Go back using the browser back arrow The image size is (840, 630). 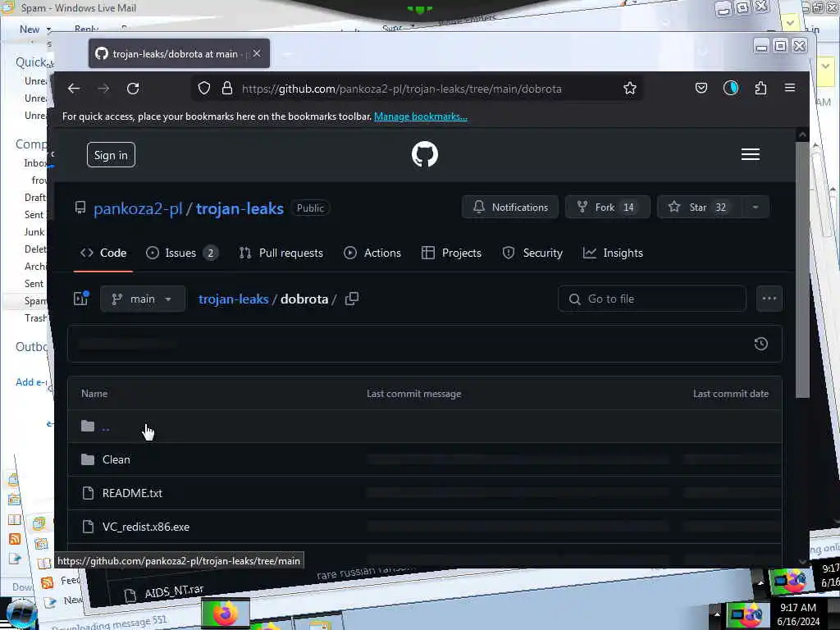pos(74,89)
